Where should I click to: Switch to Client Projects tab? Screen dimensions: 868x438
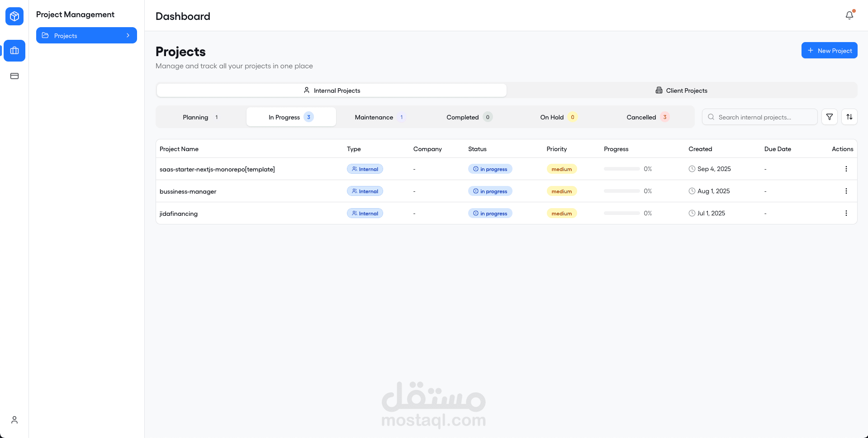(x=682, y=90)
